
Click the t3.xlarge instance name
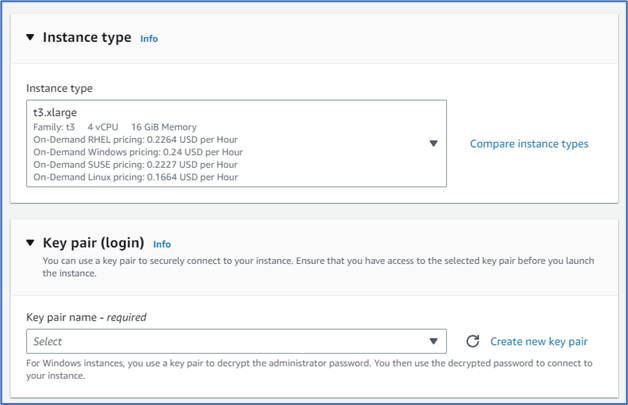55,114
